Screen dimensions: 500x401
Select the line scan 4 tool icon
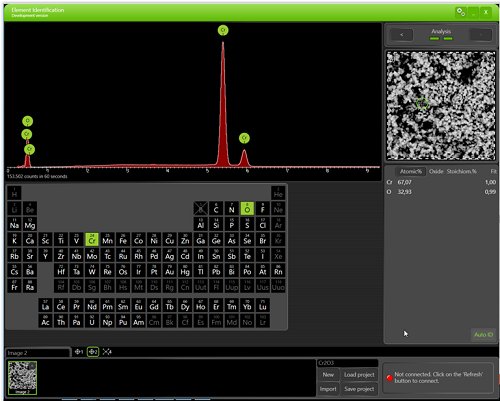point(107,352)
